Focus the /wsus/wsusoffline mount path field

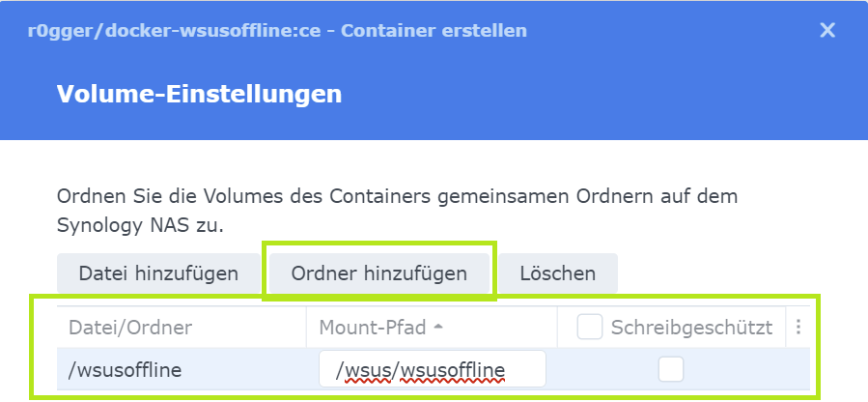[x=432, y=369]
